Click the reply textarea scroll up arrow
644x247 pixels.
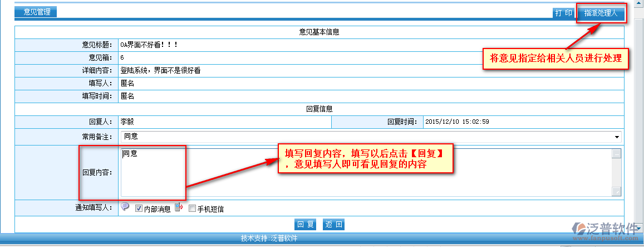[x=616, y=154]
